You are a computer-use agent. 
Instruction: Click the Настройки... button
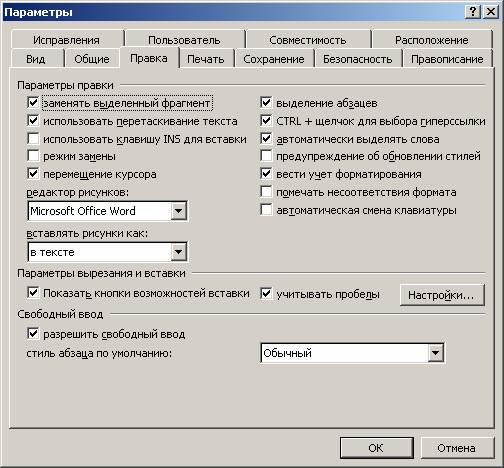[441, 295]
